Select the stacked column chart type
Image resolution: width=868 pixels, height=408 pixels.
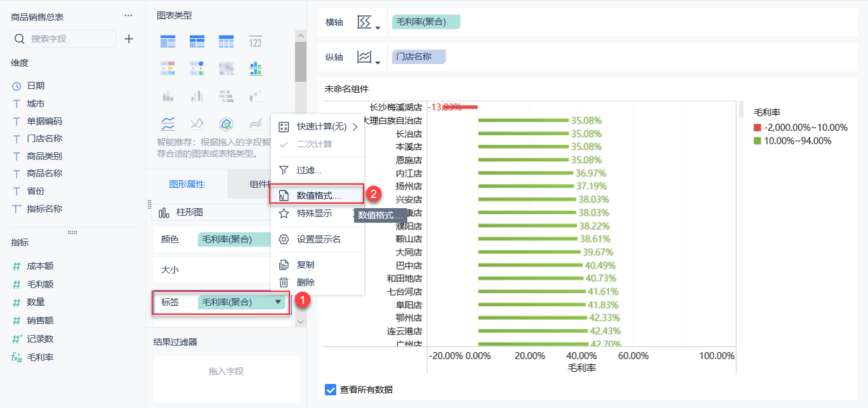click(x=197, y=96)
